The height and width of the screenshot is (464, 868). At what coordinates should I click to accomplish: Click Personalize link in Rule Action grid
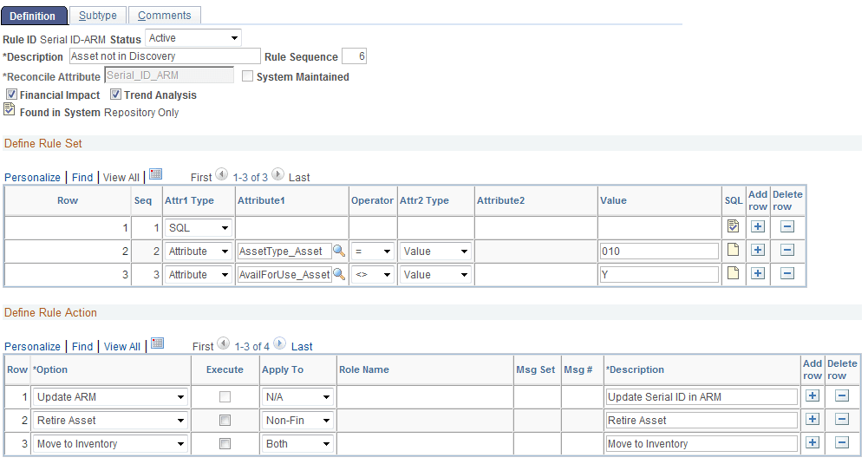point(32,346)
